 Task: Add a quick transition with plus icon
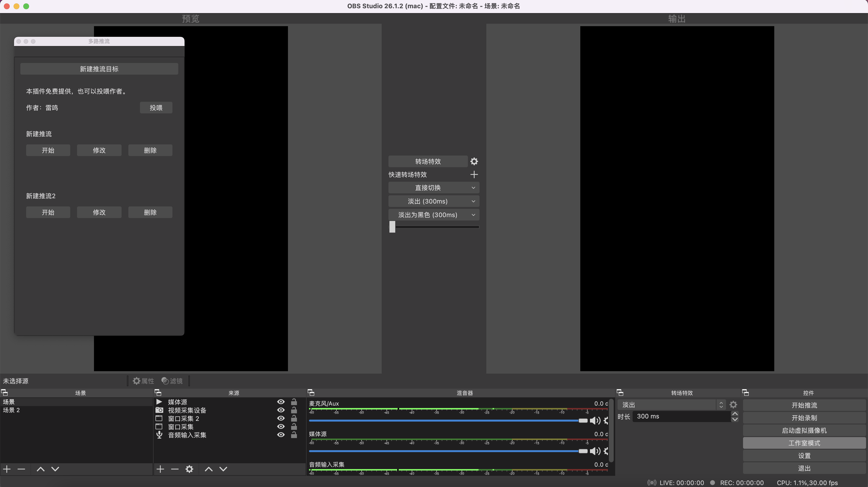tap(474, 175)
